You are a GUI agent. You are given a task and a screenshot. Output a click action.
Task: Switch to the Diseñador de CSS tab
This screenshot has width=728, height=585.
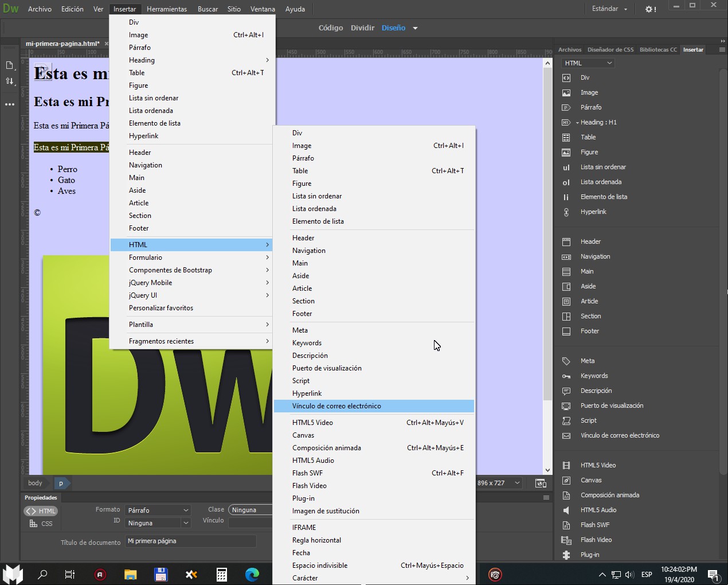[x=610, y=50]
